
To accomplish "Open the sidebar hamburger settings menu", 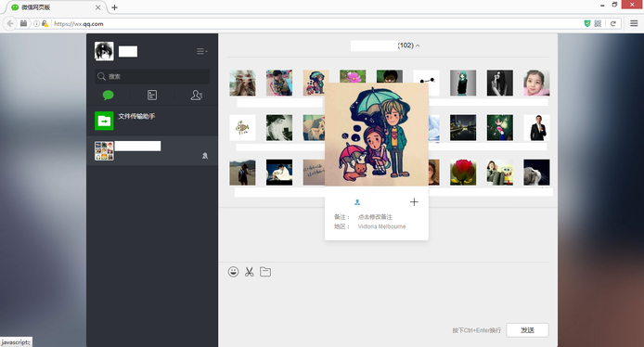I will (201, 51).
